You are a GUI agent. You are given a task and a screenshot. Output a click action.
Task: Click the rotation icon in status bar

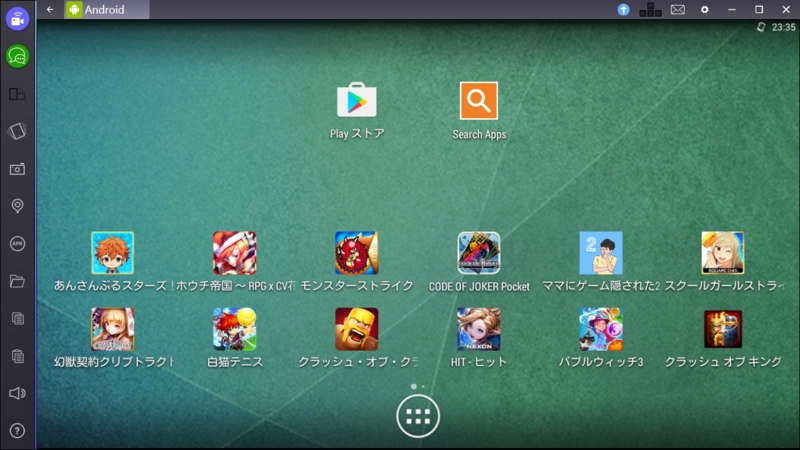click(761, 27)
